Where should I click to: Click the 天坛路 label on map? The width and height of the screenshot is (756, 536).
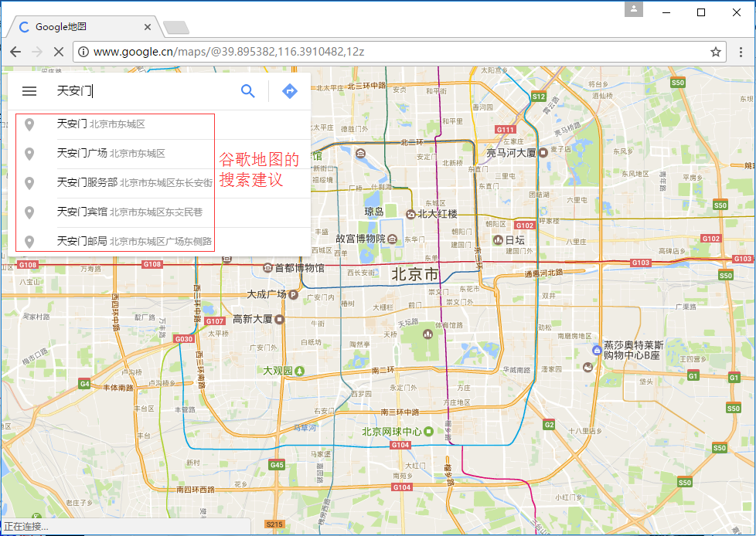(x=408, y=322)
